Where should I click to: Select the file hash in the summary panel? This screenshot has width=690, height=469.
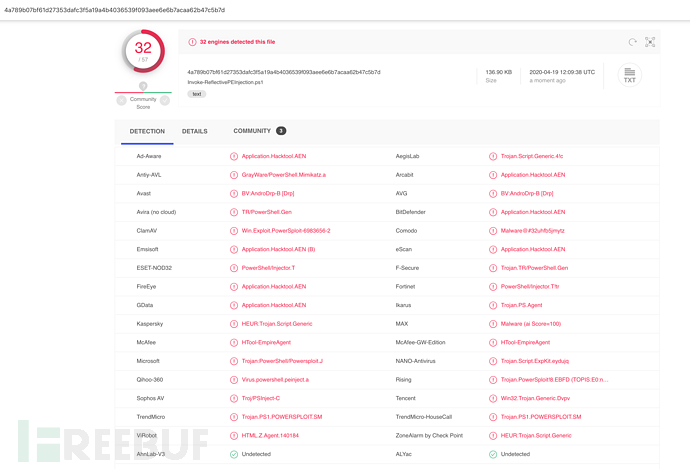tap(284, 72)
